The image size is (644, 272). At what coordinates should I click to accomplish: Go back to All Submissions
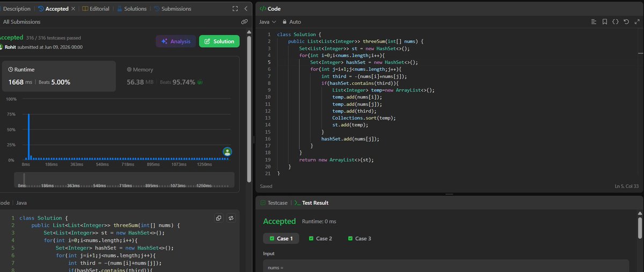click(x=21, y=22)
